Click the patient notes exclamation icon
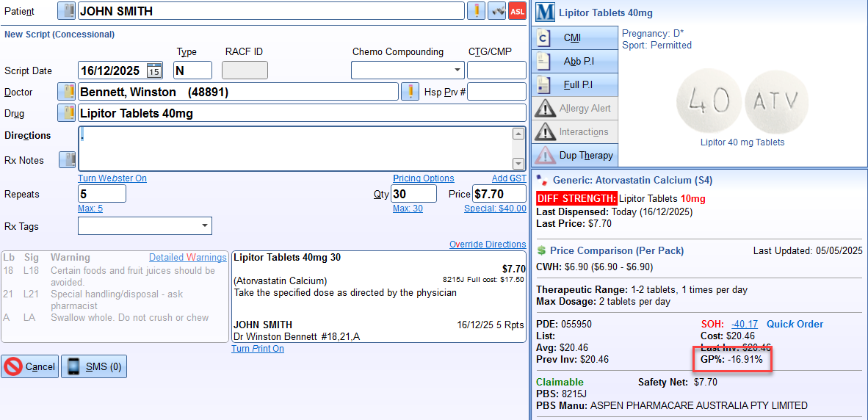The image size is (868, 420). (476, 11)
